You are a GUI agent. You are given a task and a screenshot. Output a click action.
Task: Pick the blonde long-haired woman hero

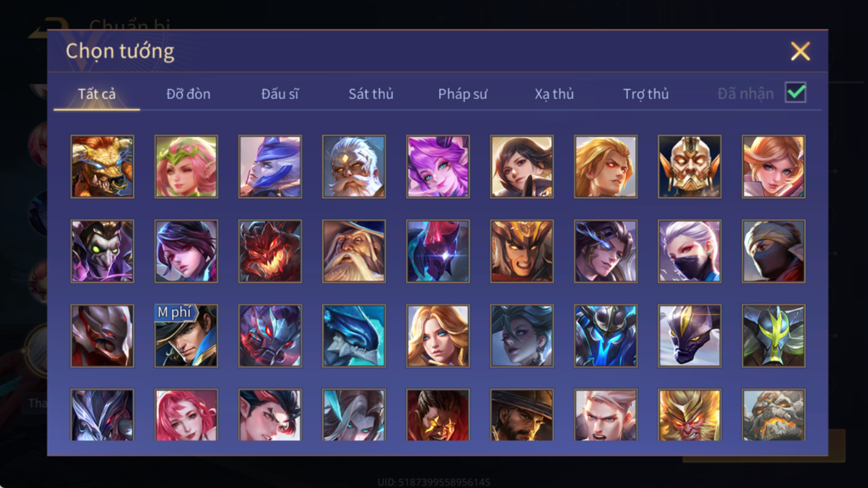(438, 336)
